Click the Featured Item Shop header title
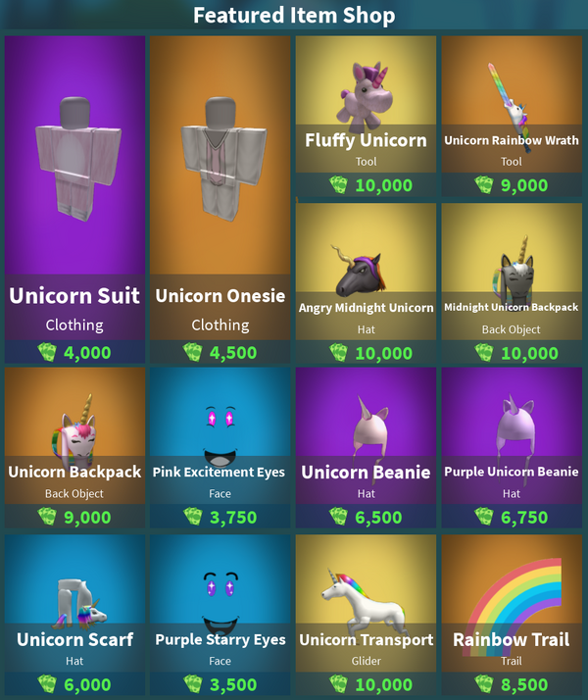588x700 pixels. click(294, 15)
